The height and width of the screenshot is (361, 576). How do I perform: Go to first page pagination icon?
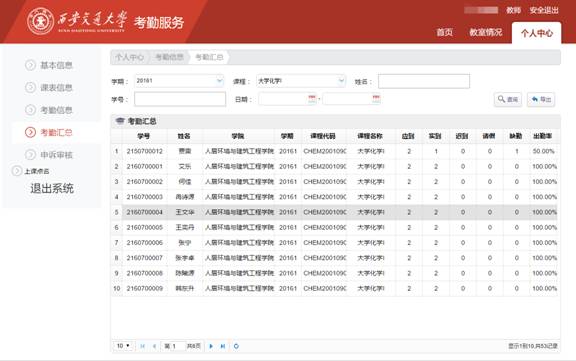point(143,346)
